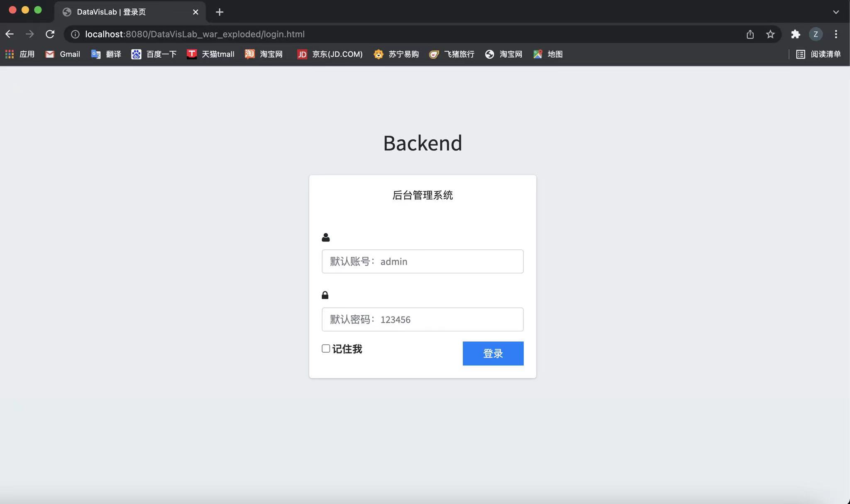The height and width of the screenshot is (504, 850).
Task: Open the 京东(JD.COM) bookmark
Action: click(329, 54)
